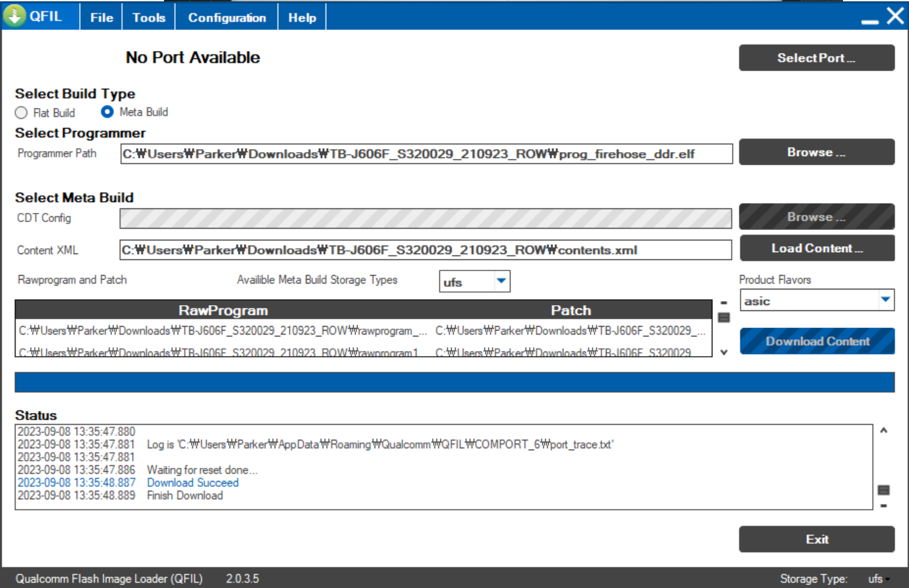Open the Help menu
The height and width of the screenshot is (588, 909).
point(302,18)
